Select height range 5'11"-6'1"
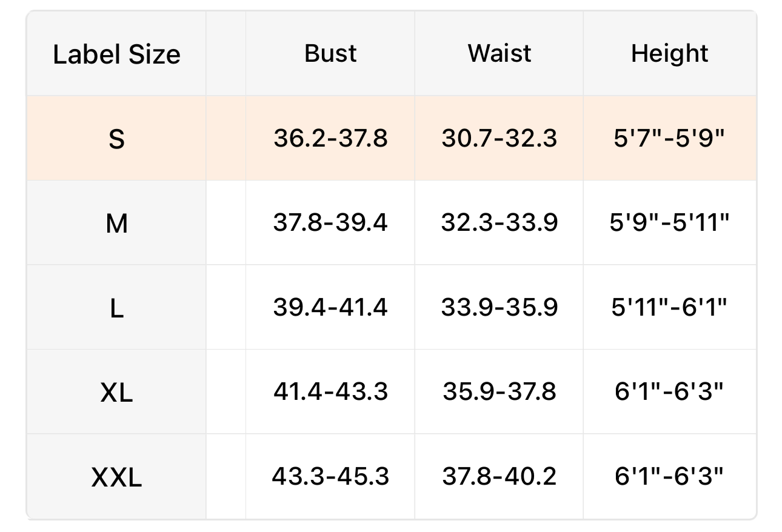The height and width of the screenshot is (532, 782). pos(669,307)
